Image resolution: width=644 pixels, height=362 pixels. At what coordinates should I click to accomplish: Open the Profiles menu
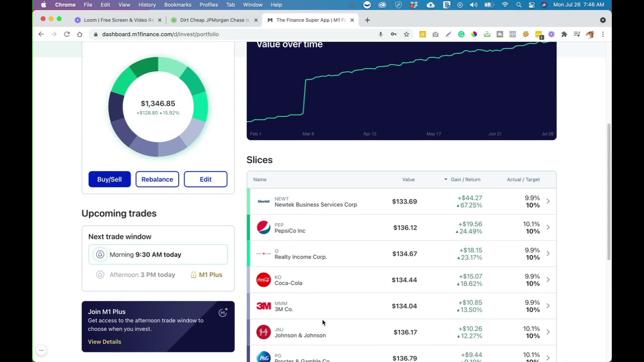pos(208,5)
